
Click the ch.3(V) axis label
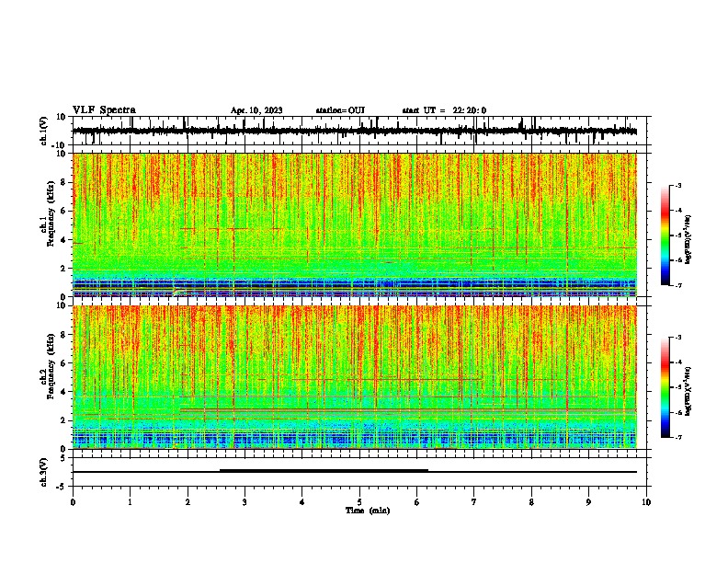[44, 472]
